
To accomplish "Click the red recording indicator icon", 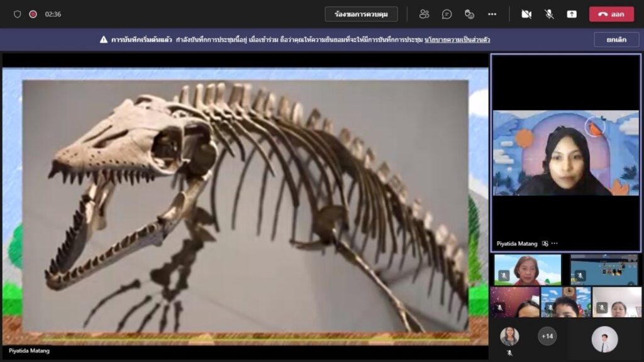I will pyautogui.click(x=33, y=14).
